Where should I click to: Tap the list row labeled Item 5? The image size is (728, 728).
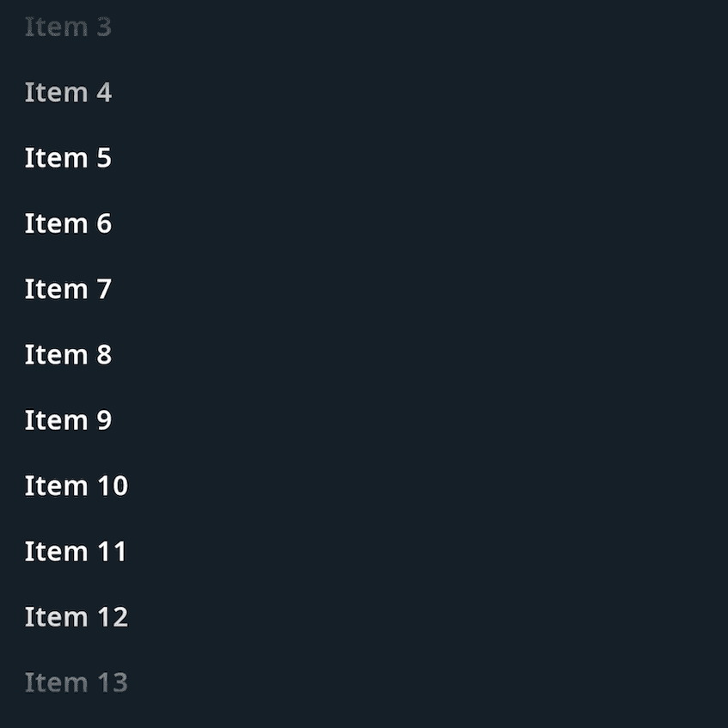tap(68, 158)
